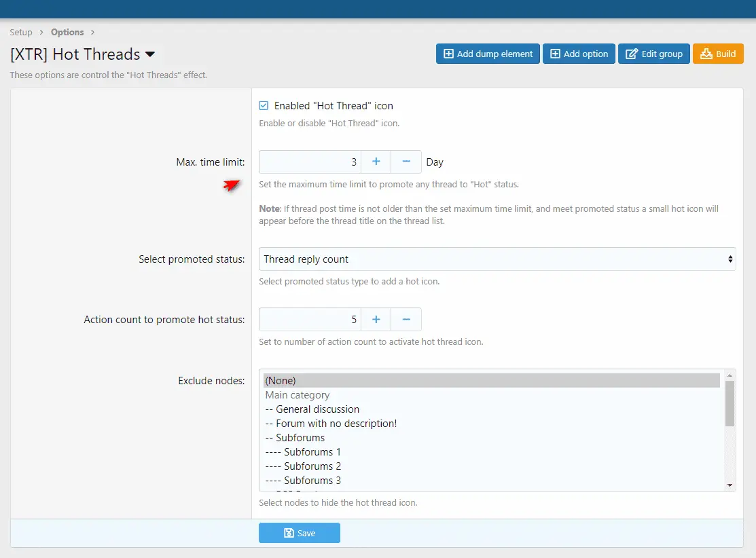Save the Hot Threads options

tap(299, 533)
